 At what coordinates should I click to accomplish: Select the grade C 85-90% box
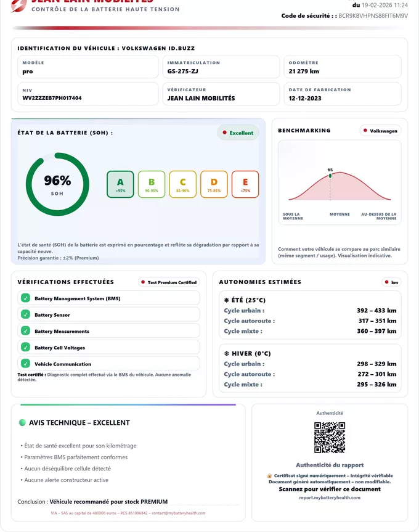coord(183,184)
